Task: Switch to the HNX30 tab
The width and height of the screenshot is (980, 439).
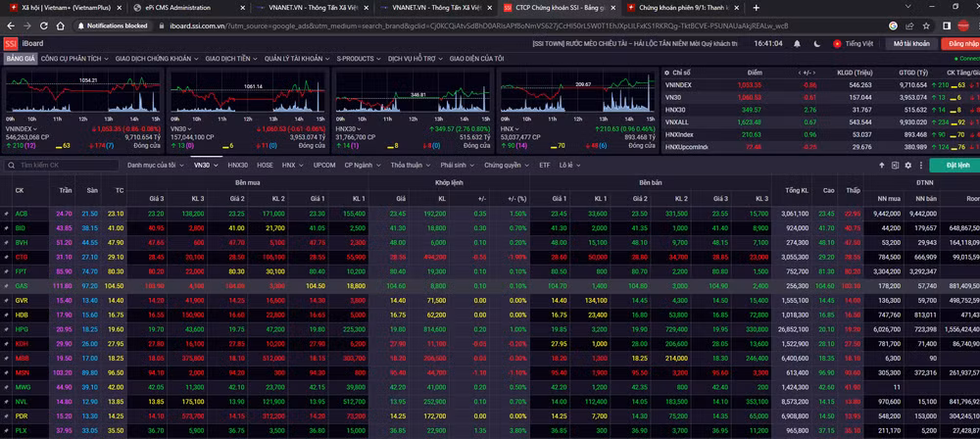Action: pyautogui.click(x=237, y=165)
